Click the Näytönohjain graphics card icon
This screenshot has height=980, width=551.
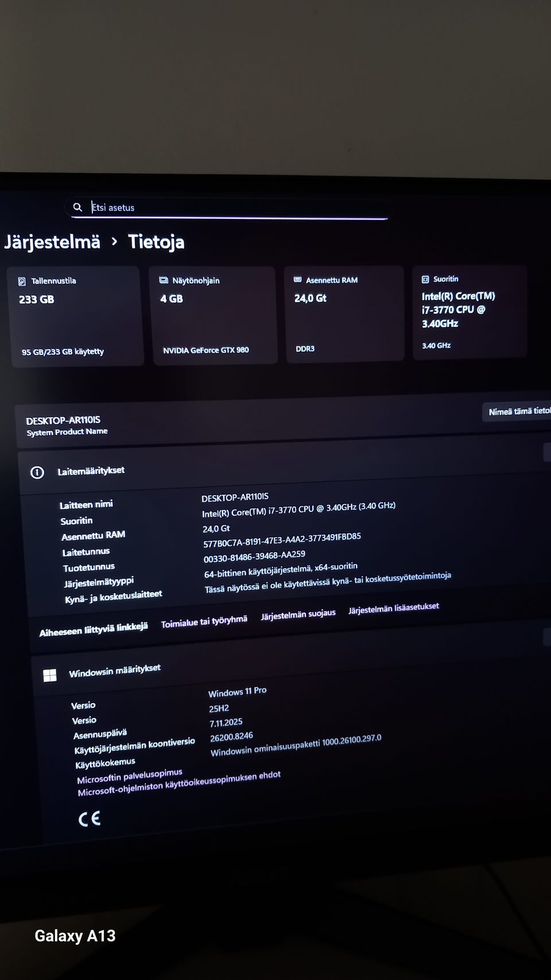164,280
